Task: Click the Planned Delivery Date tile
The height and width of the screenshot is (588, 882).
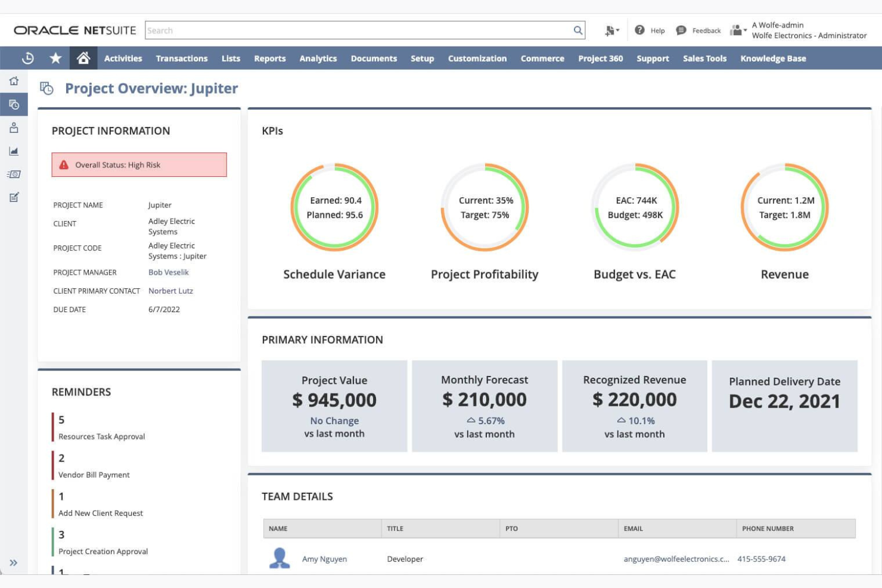Action: 785,406
